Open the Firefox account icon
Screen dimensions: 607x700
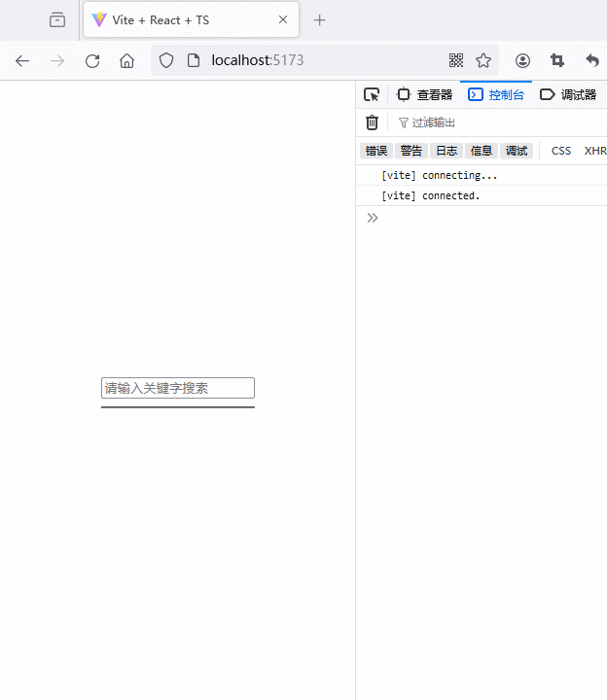523,60
